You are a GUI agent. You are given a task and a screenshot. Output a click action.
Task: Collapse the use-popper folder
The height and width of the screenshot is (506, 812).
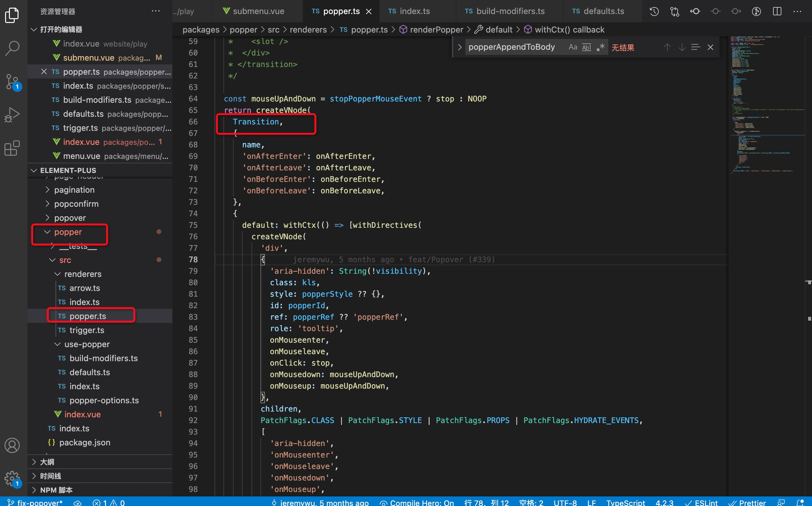[x=87, y=344]
